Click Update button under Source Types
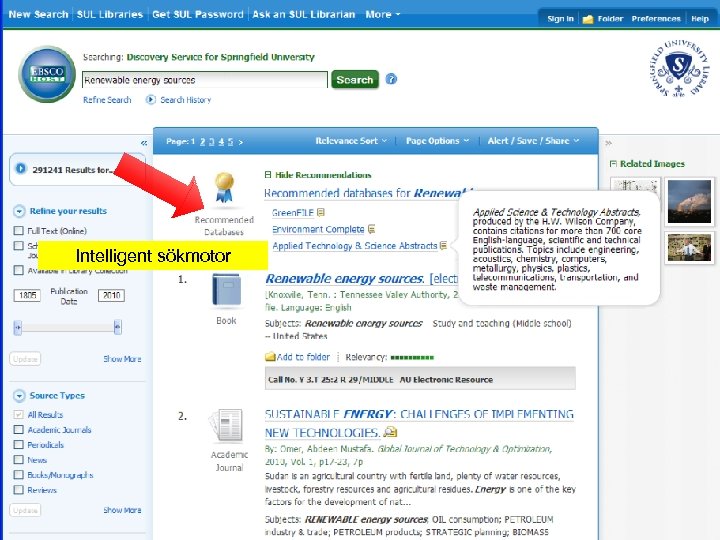Viewport: 720px width, 540px height. (25, 510)
